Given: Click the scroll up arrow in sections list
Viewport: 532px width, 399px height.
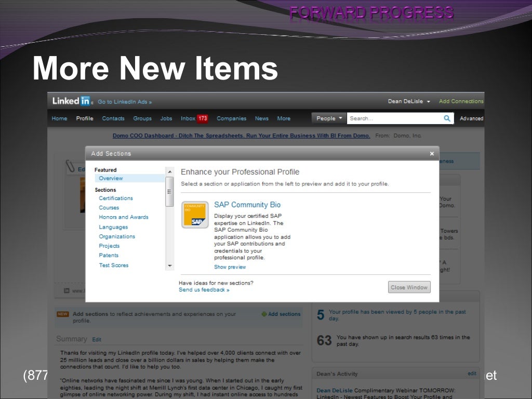Looking at the screenshot, I should click(x=170, y=171).
